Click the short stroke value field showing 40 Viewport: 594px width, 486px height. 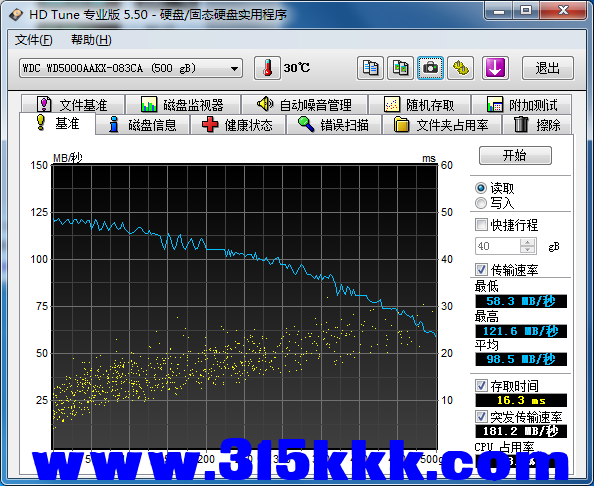pos(498,246)
